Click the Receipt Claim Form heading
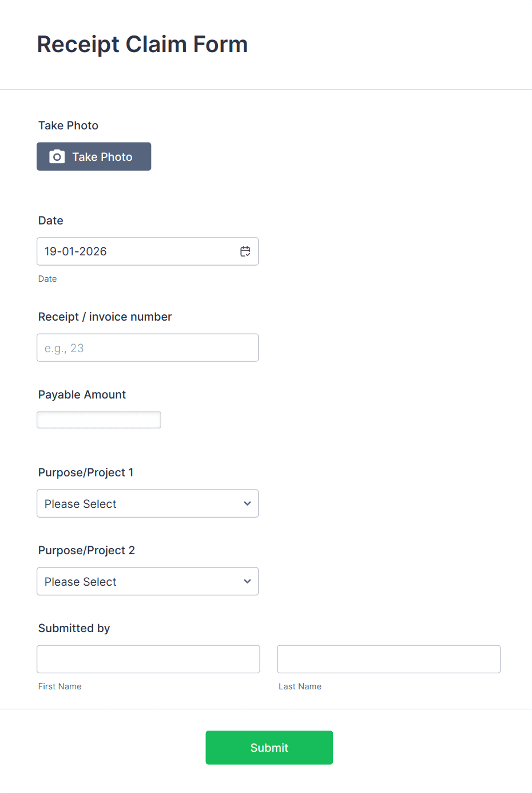The width and height of the screenshot is (532, 793). pos(142,44)
